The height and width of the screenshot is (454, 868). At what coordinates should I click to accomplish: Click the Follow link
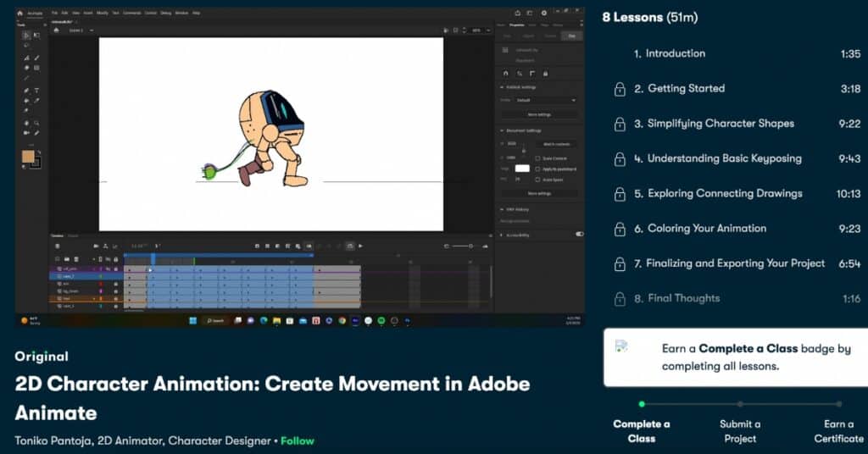click(x=298, y=441)
